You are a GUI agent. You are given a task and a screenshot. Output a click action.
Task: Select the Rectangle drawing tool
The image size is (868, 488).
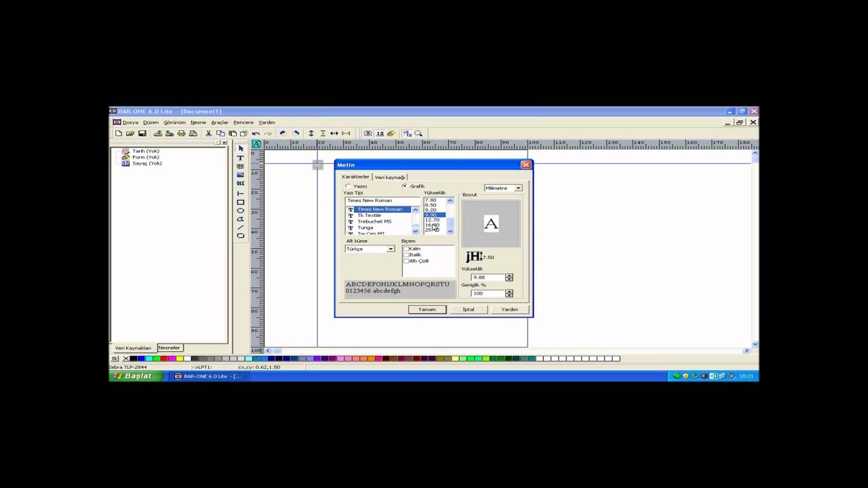[x=241, y=203]
